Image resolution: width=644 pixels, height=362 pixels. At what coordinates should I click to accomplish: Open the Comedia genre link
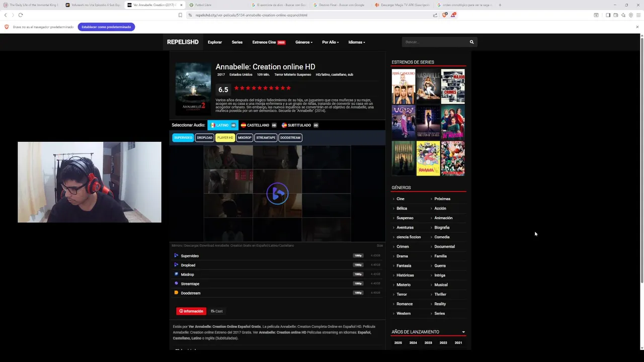tap(442, 237)
